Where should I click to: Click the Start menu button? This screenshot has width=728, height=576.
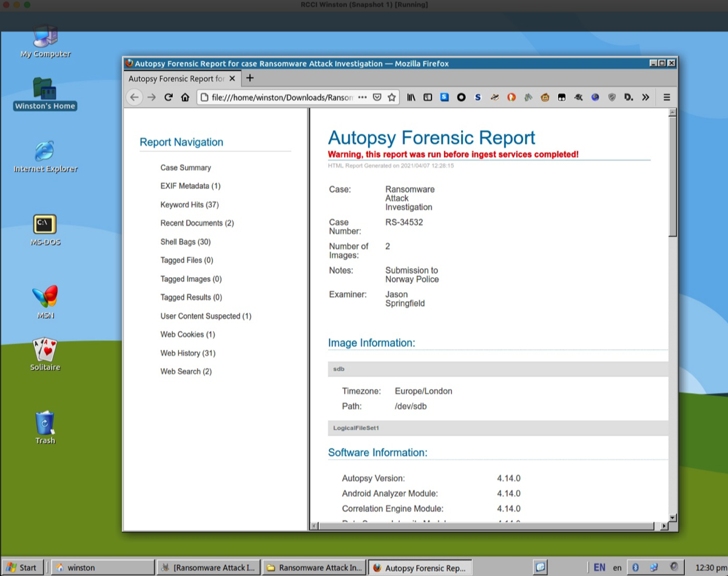click(22, 568)
